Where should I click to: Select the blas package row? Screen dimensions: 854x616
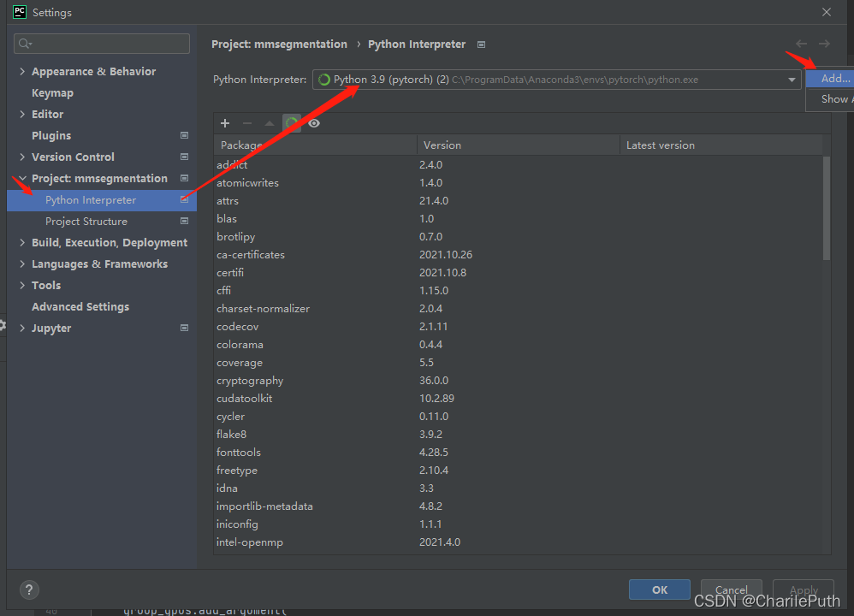518,218
